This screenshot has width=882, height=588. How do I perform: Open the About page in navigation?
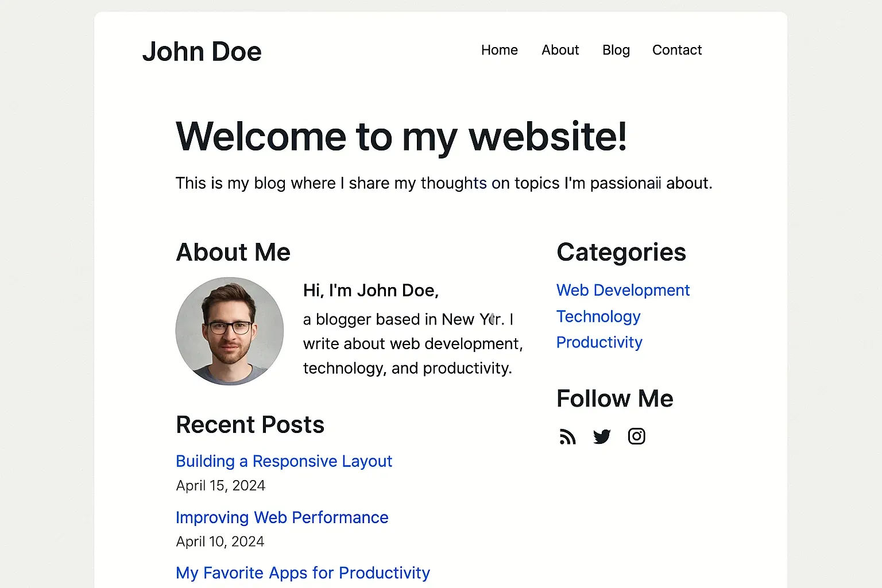[560, 51]
